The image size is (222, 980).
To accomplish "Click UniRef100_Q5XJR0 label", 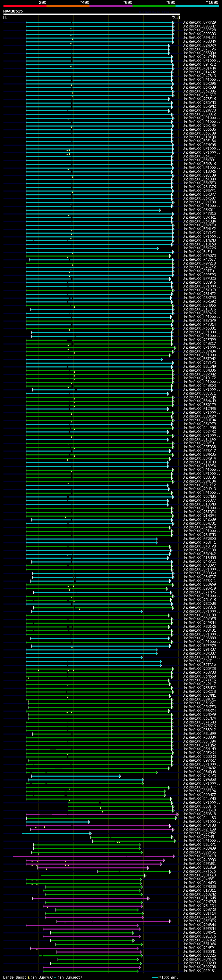I will point(199,125).
